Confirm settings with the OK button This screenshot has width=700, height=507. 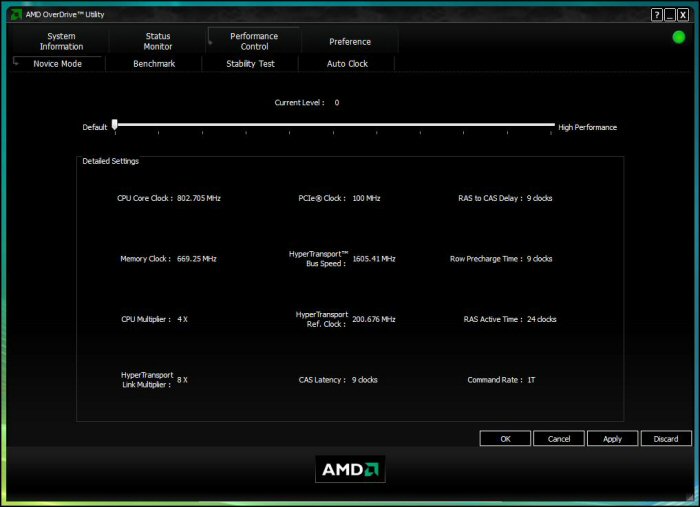point(505,439)
